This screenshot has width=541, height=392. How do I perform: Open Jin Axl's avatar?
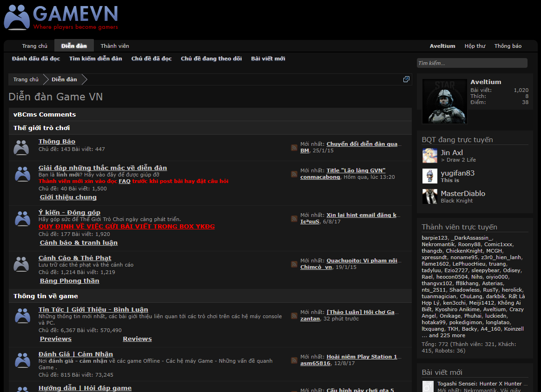(x=429, y=156)
